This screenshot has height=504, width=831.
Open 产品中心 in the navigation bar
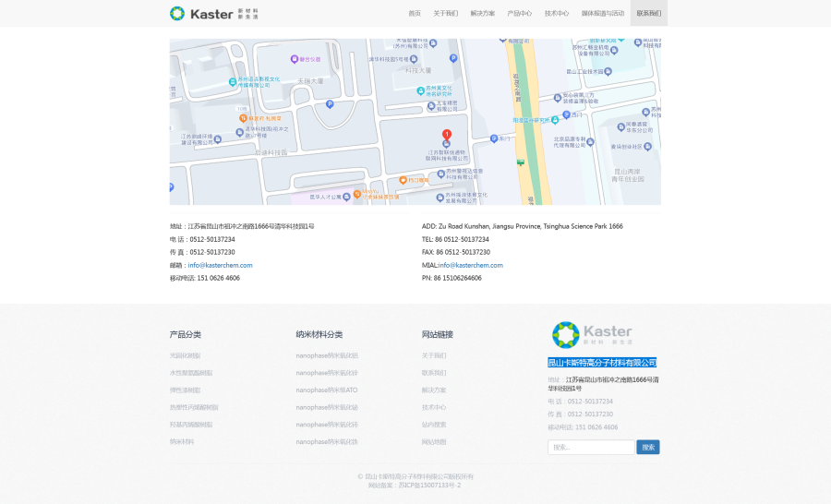[x=519, y=14]
